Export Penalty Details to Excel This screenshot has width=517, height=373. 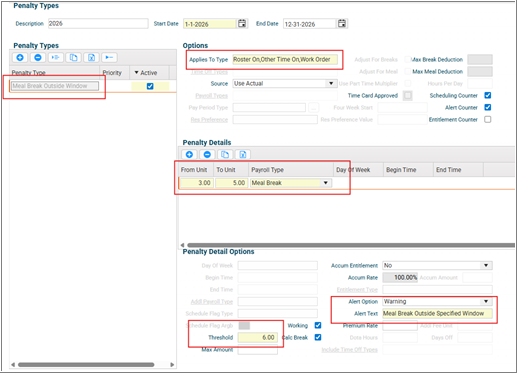pos(243,154)
